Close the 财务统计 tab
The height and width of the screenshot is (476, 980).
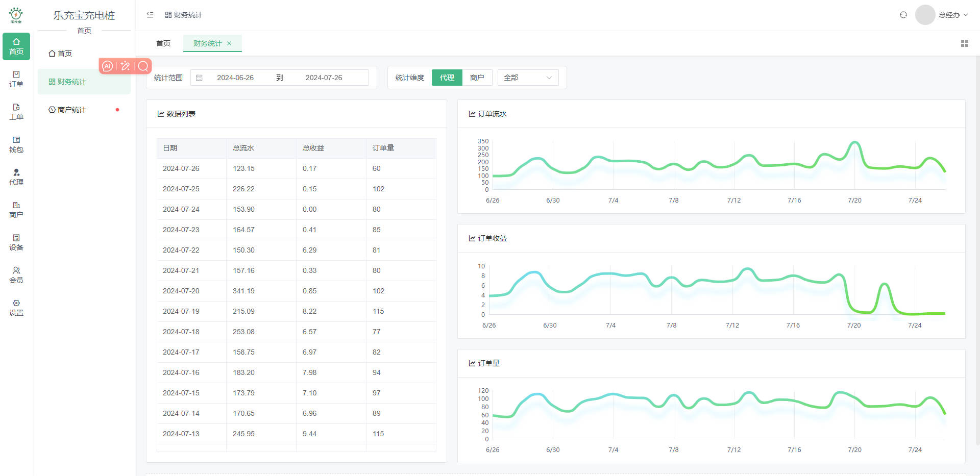(x=229, y=43)
